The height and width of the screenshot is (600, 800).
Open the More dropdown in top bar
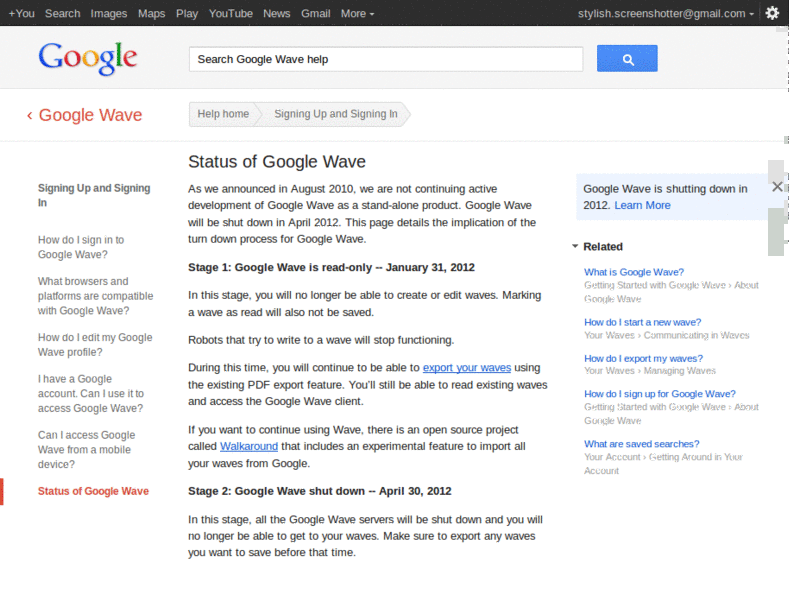357,14
